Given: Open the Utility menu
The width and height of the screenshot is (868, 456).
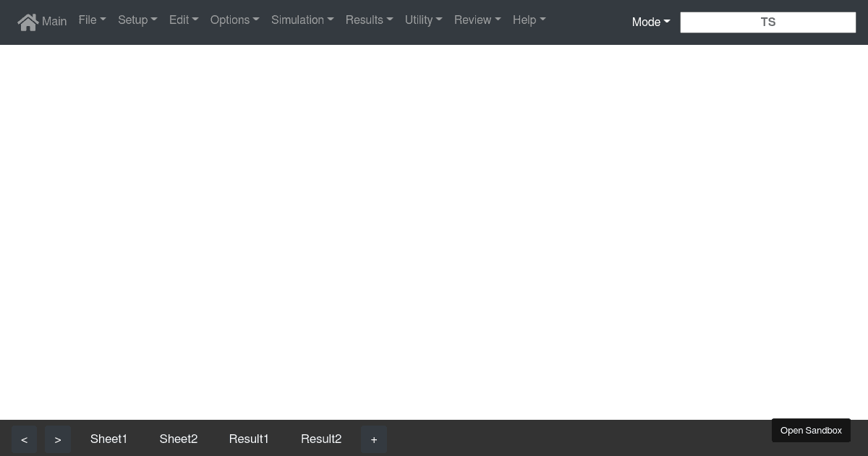Looking at the screenshot, I should pyautogui.click(x=424, y=20).
